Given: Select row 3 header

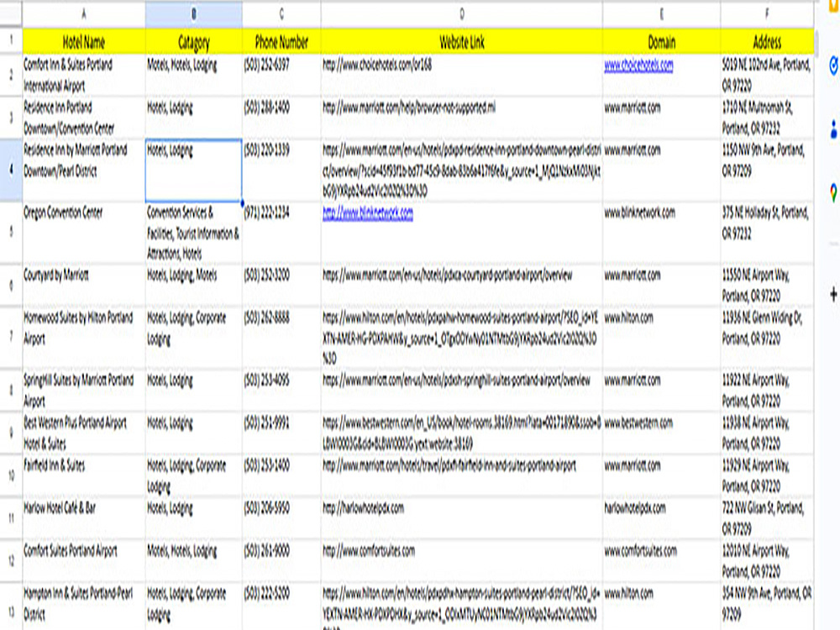Looking at the screenshot, I should tap(11, 118).
